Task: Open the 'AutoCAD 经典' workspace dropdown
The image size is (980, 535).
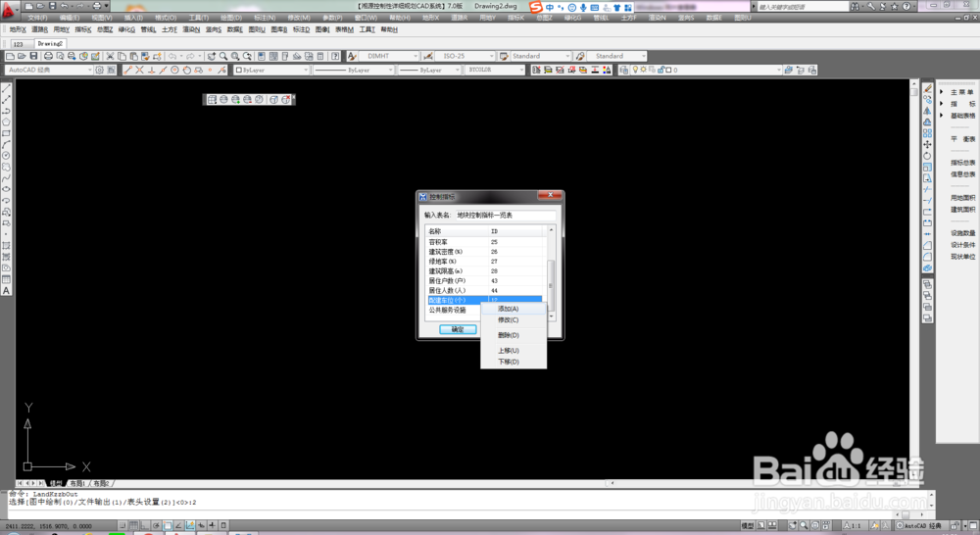Action: 49,70
